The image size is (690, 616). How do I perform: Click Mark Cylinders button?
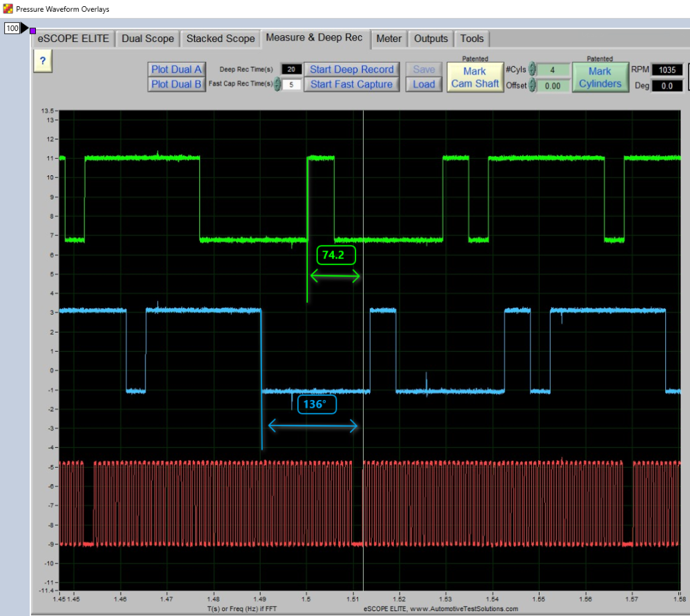tap(600, 77)
